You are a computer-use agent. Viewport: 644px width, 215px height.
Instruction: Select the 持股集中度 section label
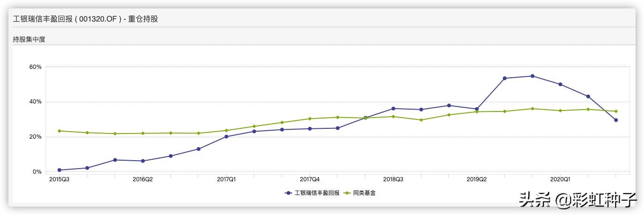(x=29, y=39)
